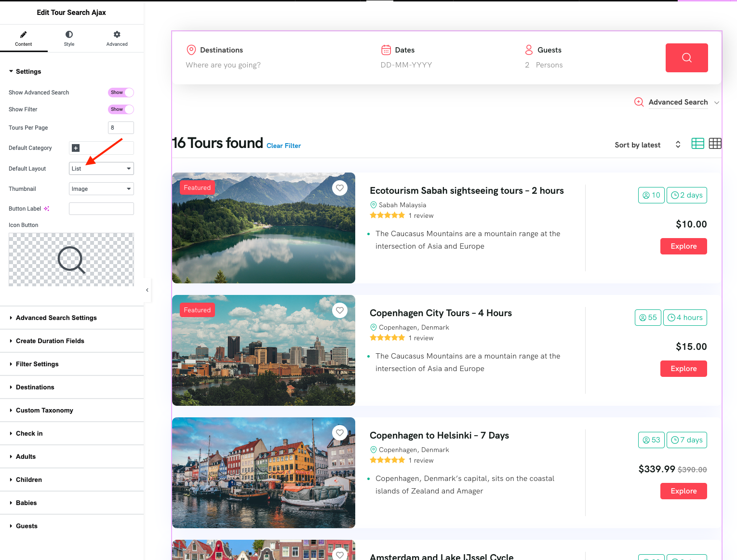Add Copenhagen to Helsinki tour to wishlist heart

coord(340,433)
